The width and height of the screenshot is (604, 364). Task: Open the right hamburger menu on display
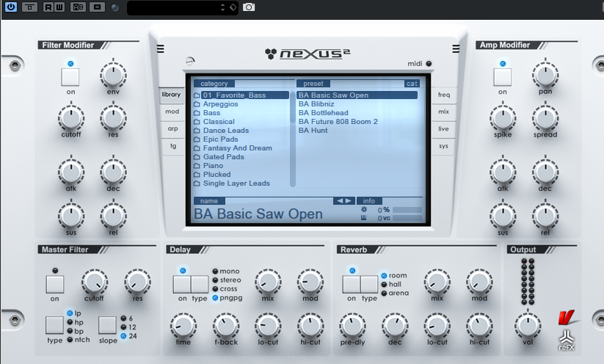456,49
